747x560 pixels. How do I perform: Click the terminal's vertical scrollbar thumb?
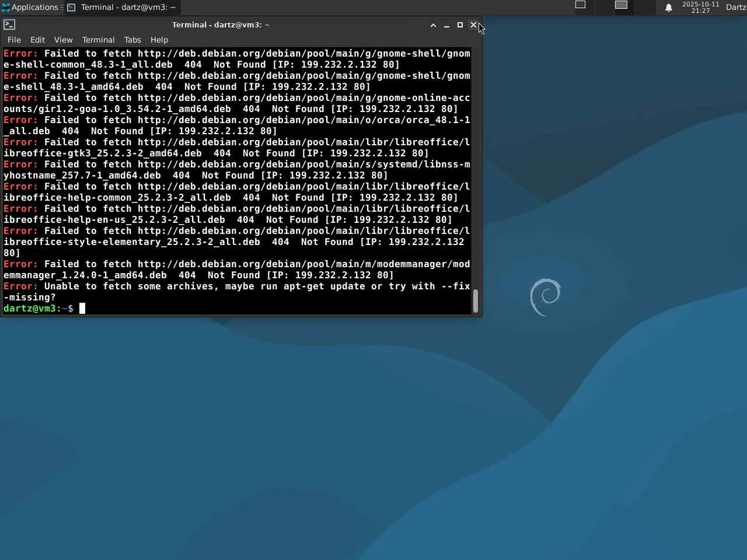tap(475, 301)
